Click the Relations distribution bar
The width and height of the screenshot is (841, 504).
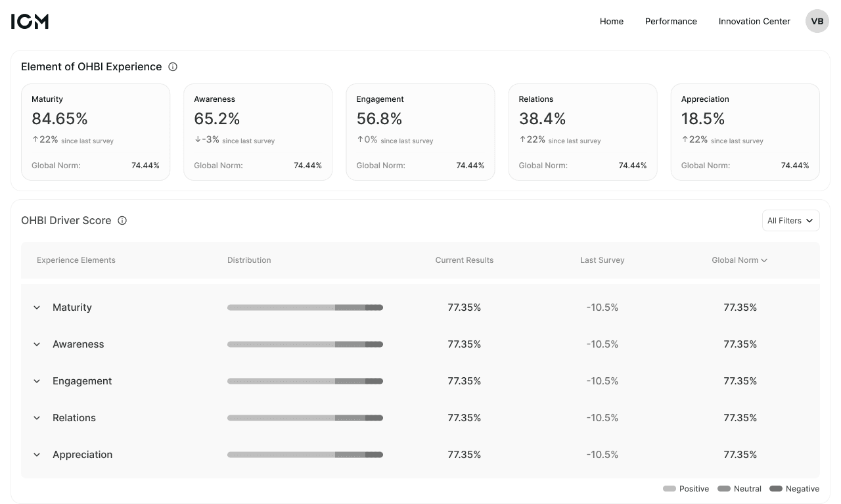[305, 418]
